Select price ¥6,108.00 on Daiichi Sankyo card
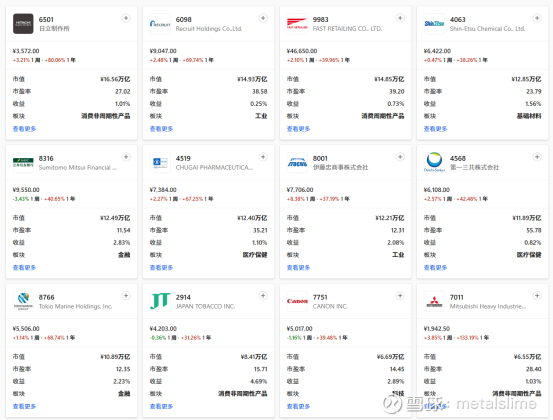Viewport: 553px width, 420px height. [x=437, y=190]
